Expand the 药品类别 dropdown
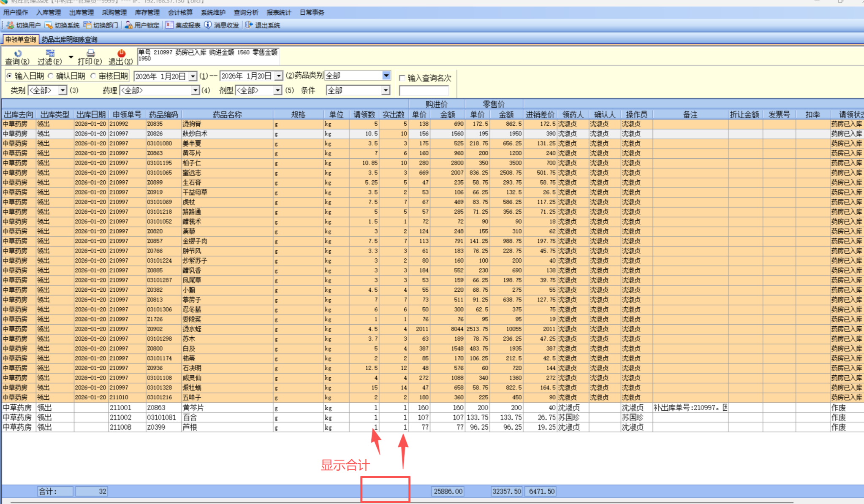Viewport: 864px width, 504px height. point(386,76)
